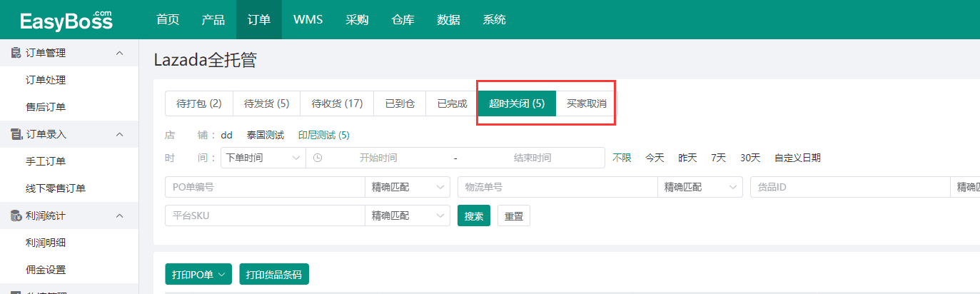980x294 pixels.
Task: Open 首页 in top navigation
Action: 168,19
